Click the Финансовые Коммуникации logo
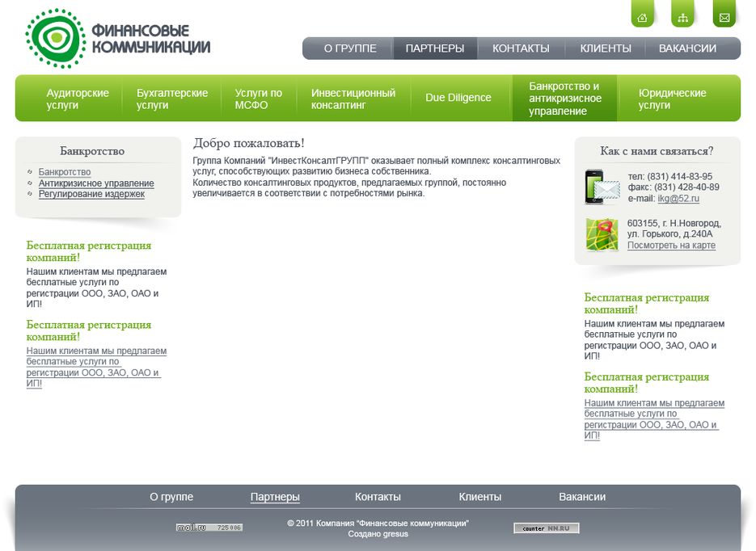Viewport: 756px width, 551px height. [x=118, y=38]
